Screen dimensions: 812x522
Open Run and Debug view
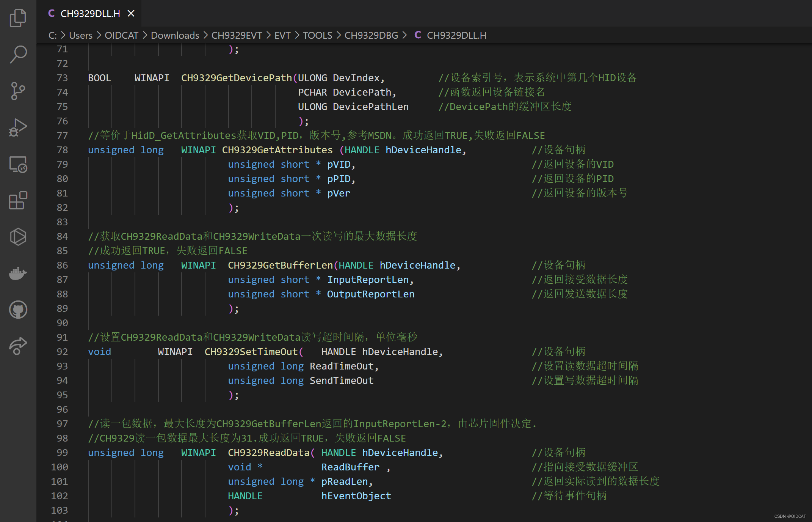[x=18, y=127]
